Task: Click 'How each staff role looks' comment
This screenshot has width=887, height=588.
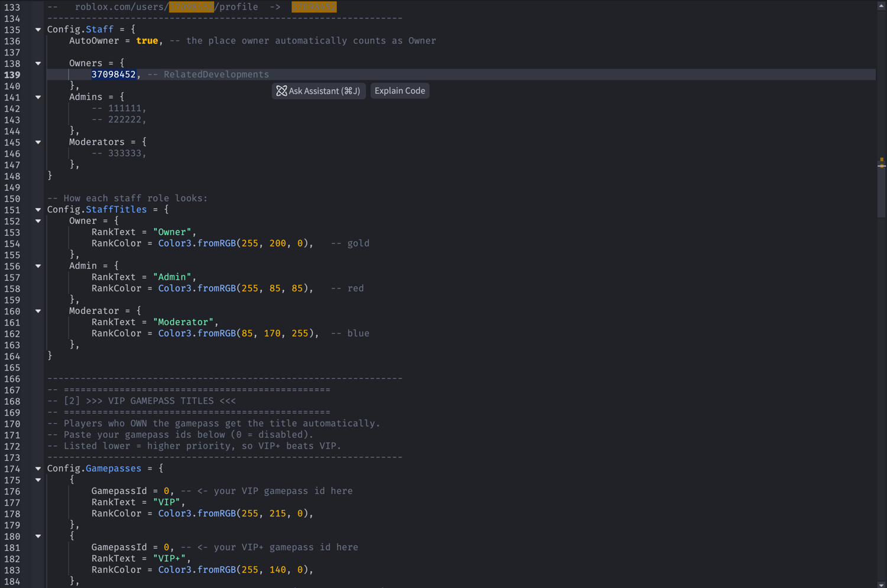Action: pyautogui.click(x=127, y=199)
